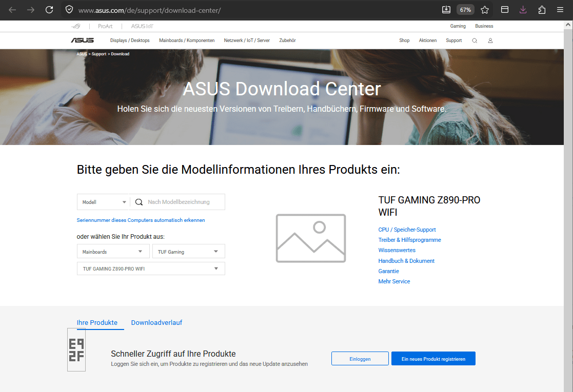Screen dimensions: 573x392
Task: Open the Wissenswertes link
Action: click(x=397, y=250)
